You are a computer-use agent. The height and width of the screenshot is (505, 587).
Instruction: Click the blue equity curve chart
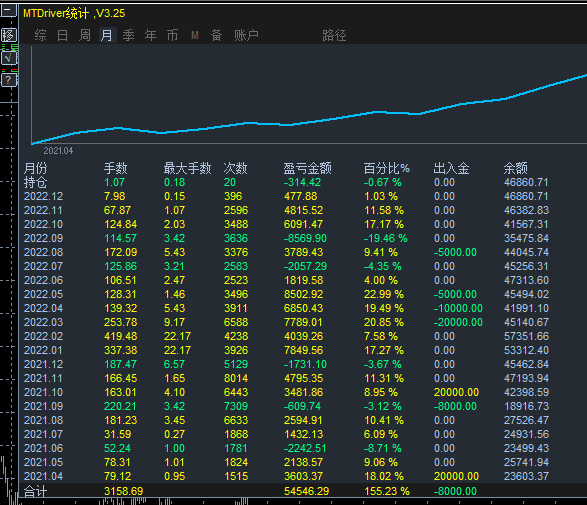click(309, 109)
